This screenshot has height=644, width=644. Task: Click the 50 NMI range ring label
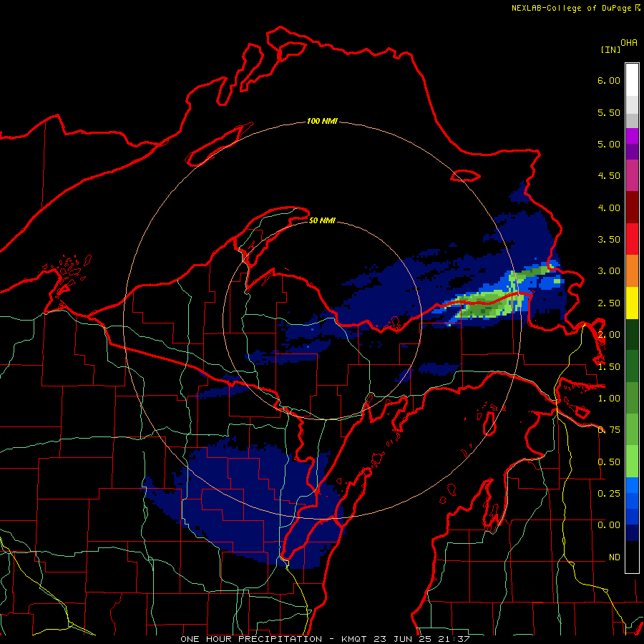point(323,221)
